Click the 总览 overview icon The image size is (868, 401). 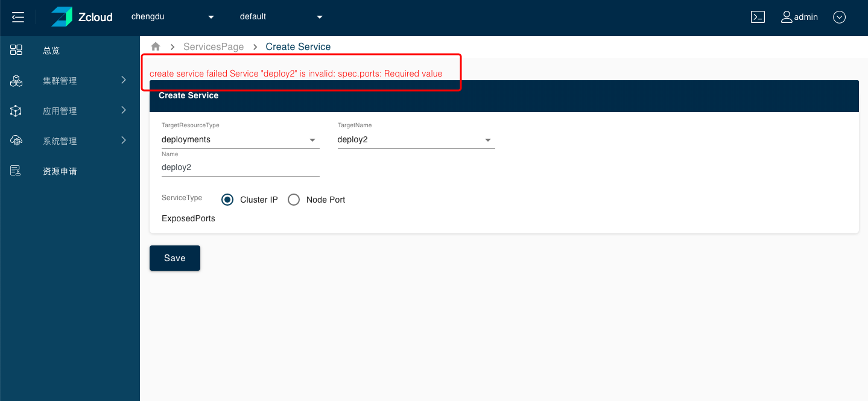(16, 50)
